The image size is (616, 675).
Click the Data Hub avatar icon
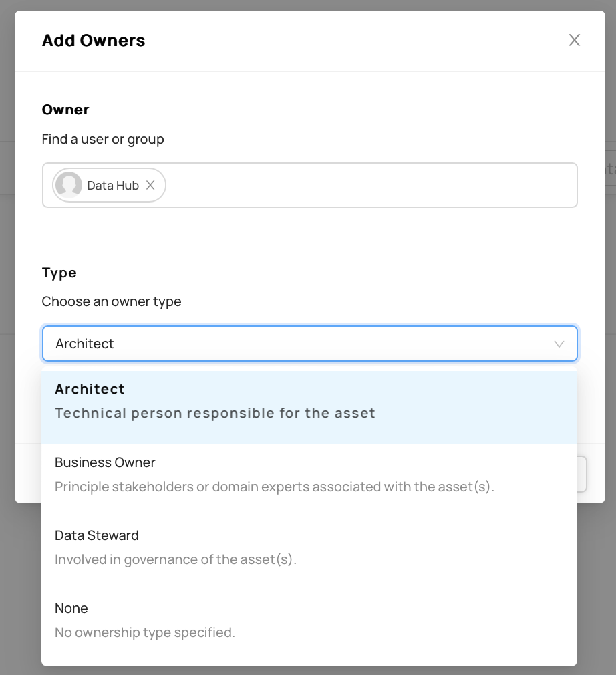(69, 185)
